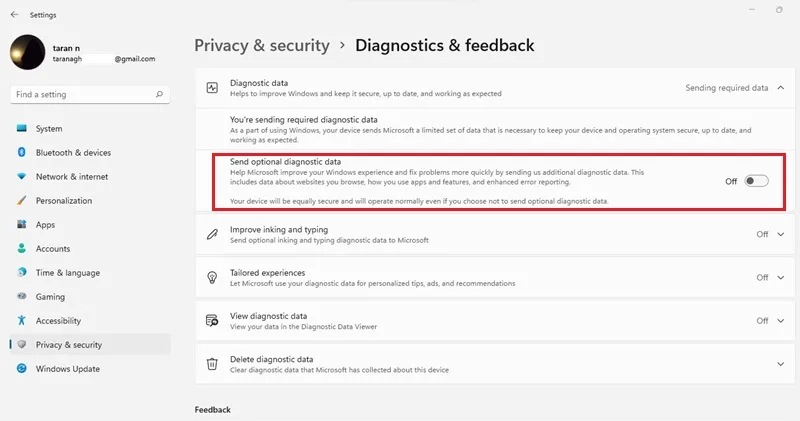Click the Find a setting search box
The image size is (800, 421).
pyautogui.click(x=90, y=94)
